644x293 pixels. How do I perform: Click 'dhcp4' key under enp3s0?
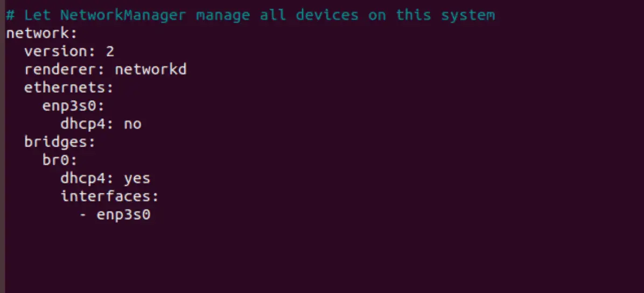point(82,124)
